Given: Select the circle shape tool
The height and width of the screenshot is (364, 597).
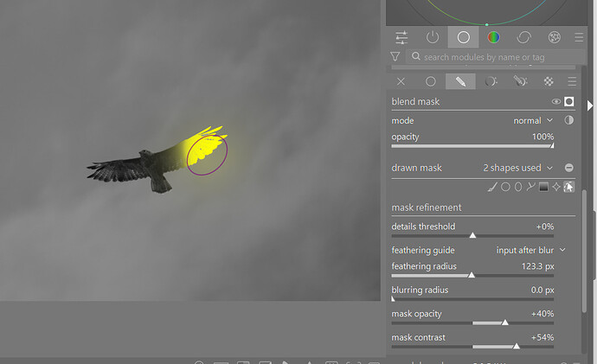Looking at the screenshot, I should pos(505,187).
